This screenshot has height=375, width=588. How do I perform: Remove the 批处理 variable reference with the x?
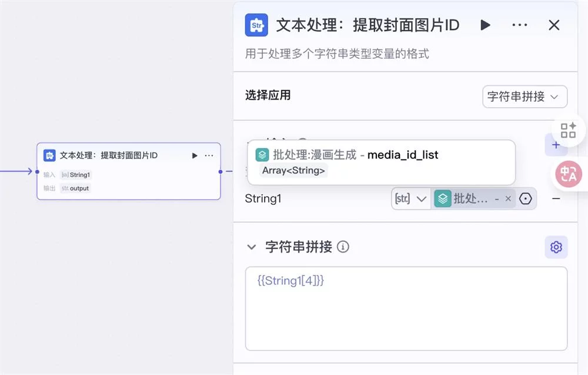(x=508, y=199)
